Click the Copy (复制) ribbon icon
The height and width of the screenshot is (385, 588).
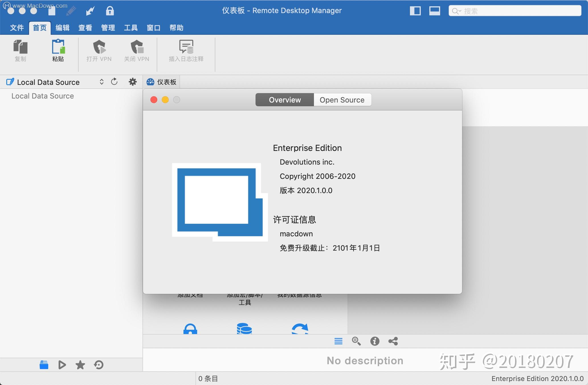[21, 47]
